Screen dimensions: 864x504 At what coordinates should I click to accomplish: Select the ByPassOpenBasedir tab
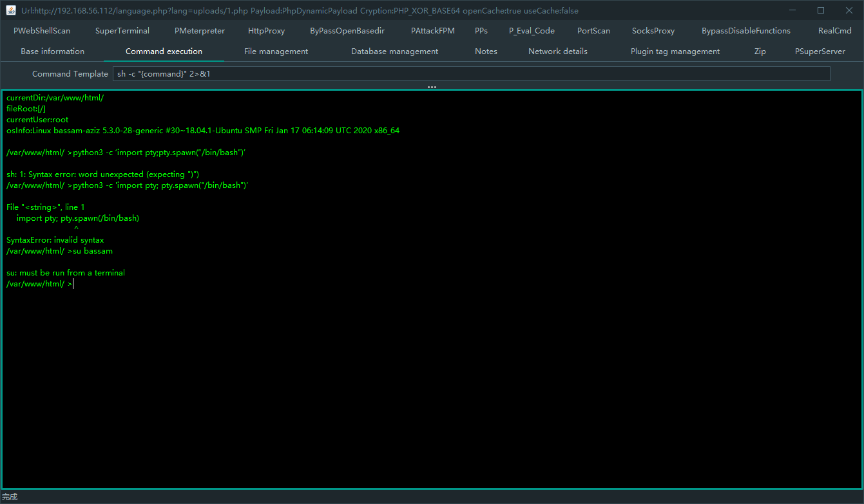347,30
